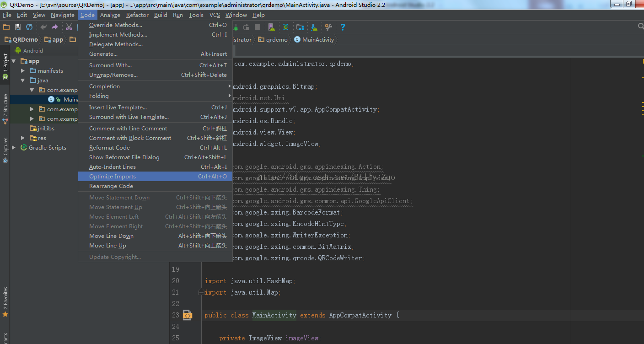Open the Project Structure toolbar icon
This screenshot has width=644, height=344.
[300, 27]
